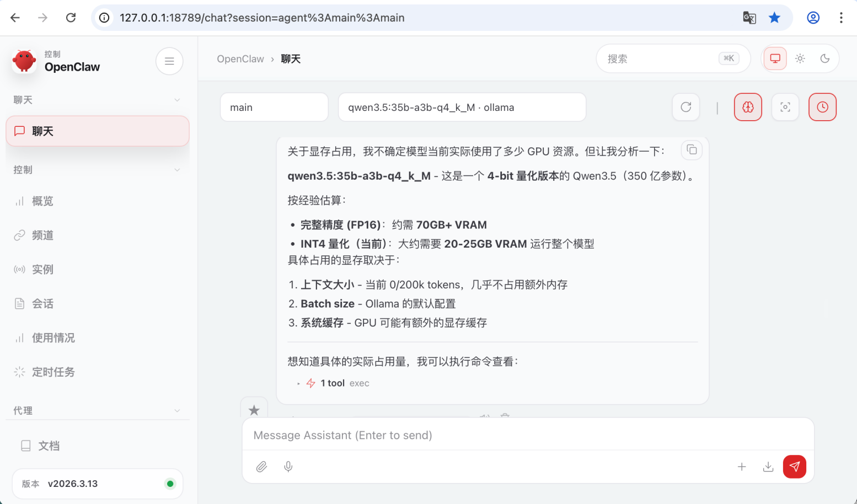Select 聊天 in the sidebar
This screenshot has height=504, width=857.
[98, 131]
